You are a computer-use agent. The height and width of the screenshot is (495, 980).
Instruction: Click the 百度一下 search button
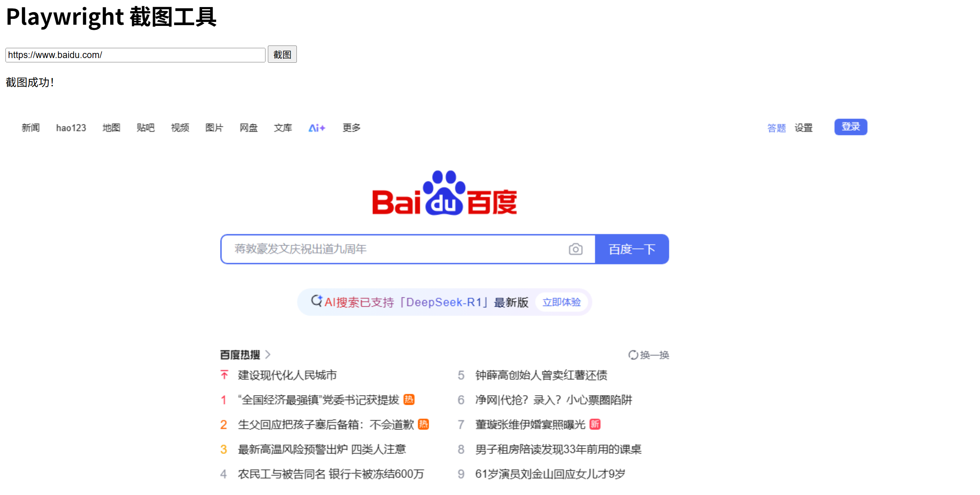click(631, 249)
